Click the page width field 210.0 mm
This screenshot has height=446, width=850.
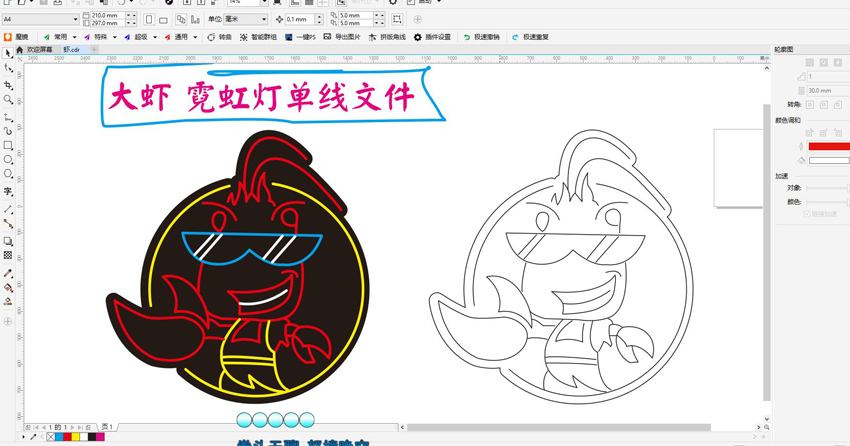108,16
